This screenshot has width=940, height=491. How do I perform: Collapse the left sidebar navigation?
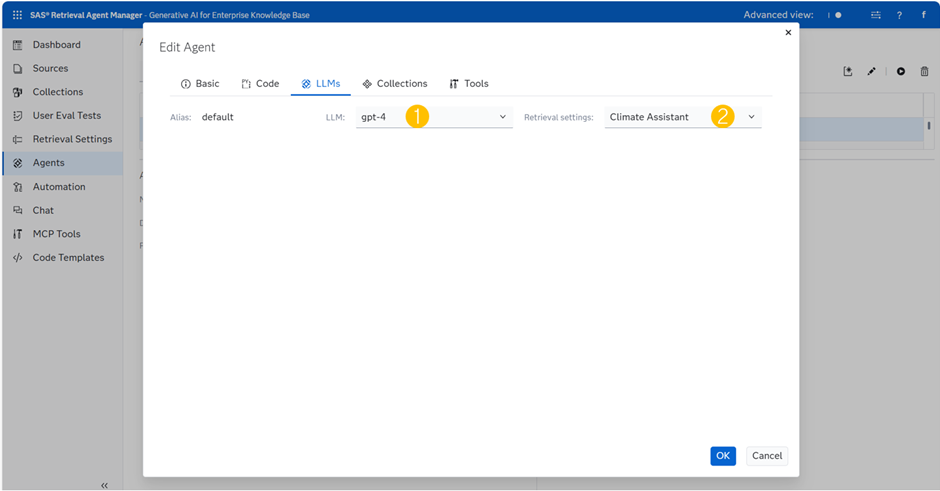click(104, 485)
